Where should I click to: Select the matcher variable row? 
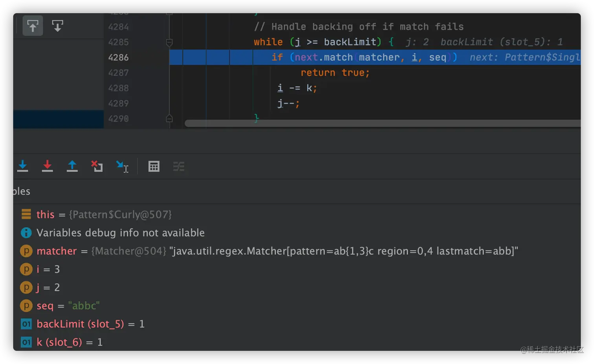(297, 251)
